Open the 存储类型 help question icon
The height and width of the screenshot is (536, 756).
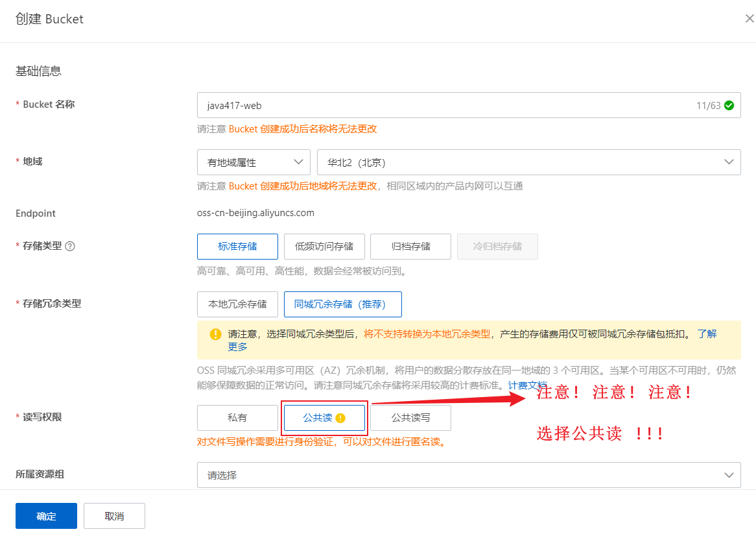pos(70,246)
